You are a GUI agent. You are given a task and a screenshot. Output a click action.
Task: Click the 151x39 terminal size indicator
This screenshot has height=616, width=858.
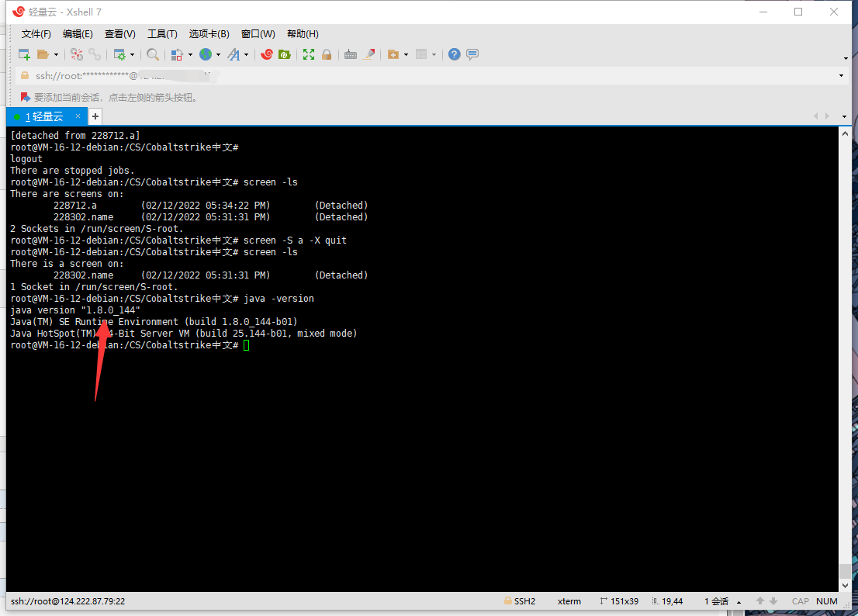(x=619, y=601)
